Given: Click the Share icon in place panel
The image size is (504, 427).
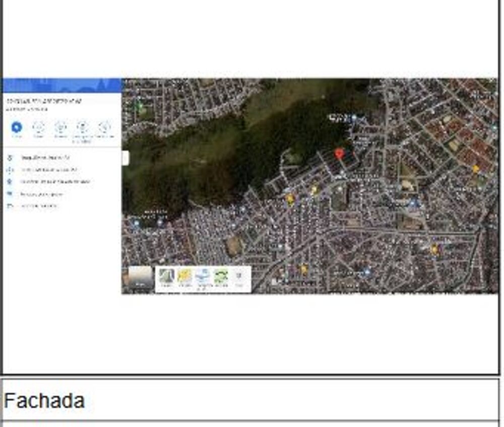Looking at the screenshot, I should 104,127.
